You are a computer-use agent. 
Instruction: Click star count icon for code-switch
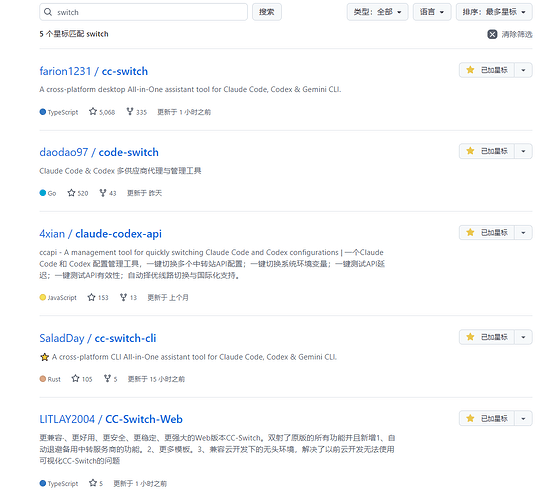(x=71, y=193)
